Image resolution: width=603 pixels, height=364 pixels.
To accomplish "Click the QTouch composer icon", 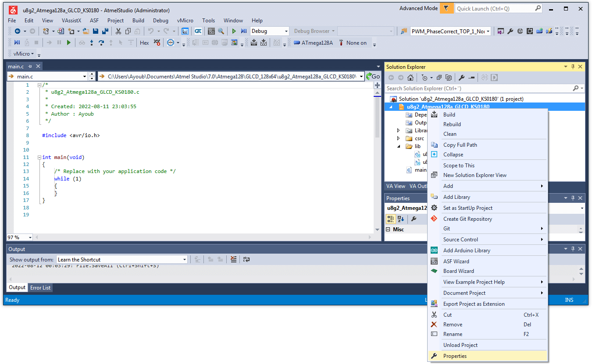I will tap(198, 31).
